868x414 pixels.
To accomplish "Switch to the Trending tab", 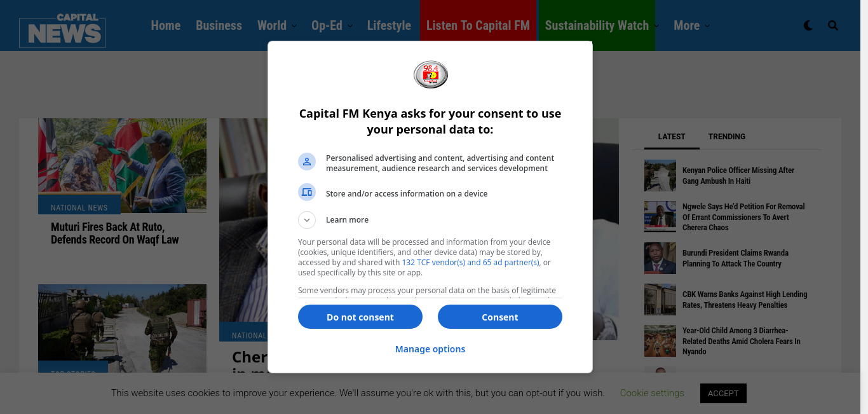I will click(727, 137).
